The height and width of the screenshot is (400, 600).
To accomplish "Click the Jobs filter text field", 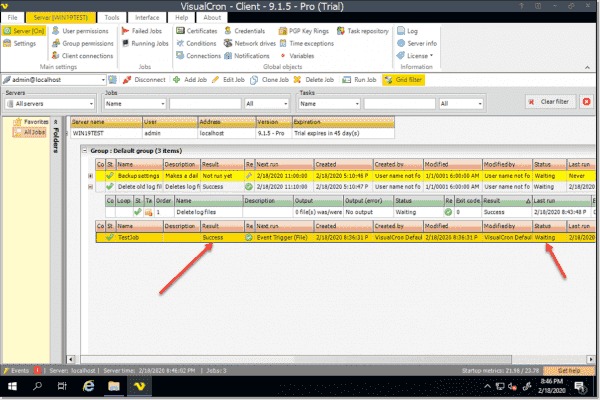I will (205, 104).
